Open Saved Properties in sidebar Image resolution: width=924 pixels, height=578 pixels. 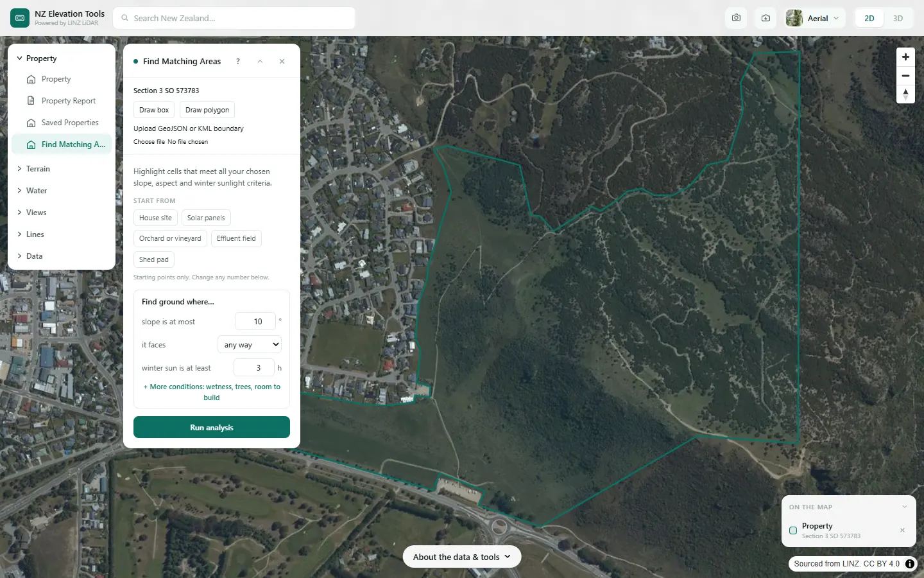pos(62,123)
